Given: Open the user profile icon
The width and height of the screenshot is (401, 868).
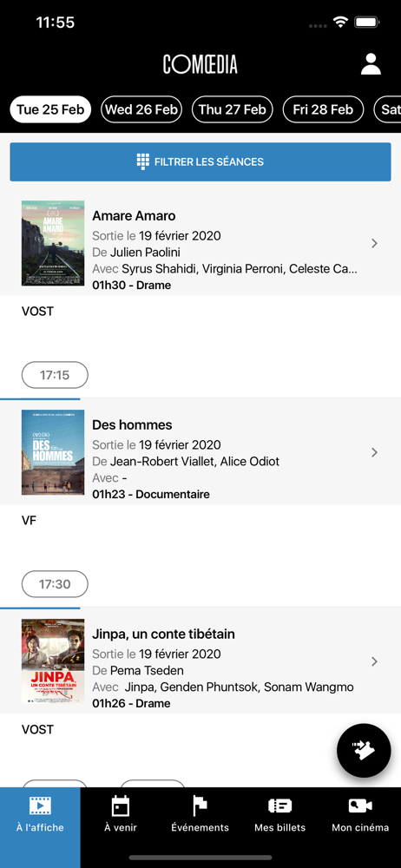Looking at the screenshot, I should pos(371,64).
